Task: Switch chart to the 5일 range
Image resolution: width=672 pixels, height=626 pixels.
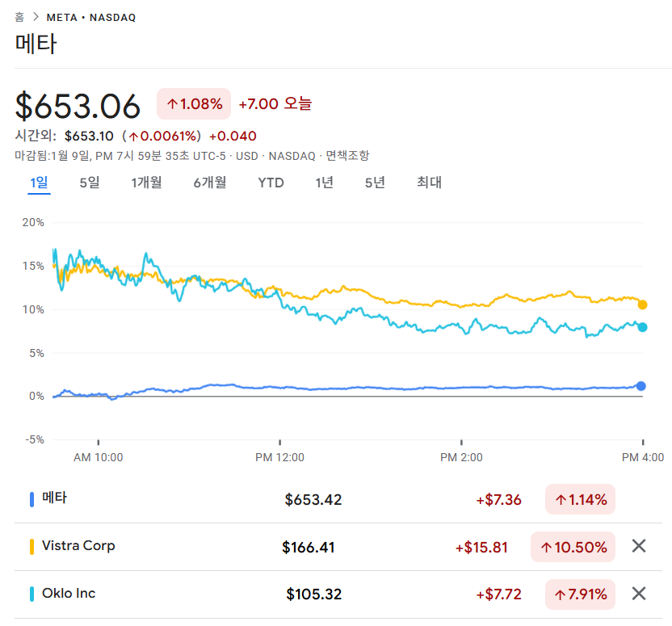Action: pos(89,183)
